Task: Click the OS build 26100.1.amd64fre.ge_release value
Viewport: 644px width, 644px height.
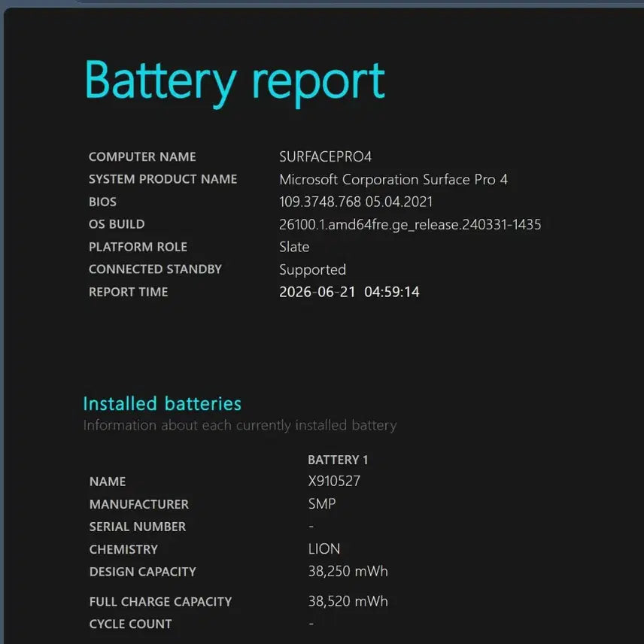Action: pos(410,225)
